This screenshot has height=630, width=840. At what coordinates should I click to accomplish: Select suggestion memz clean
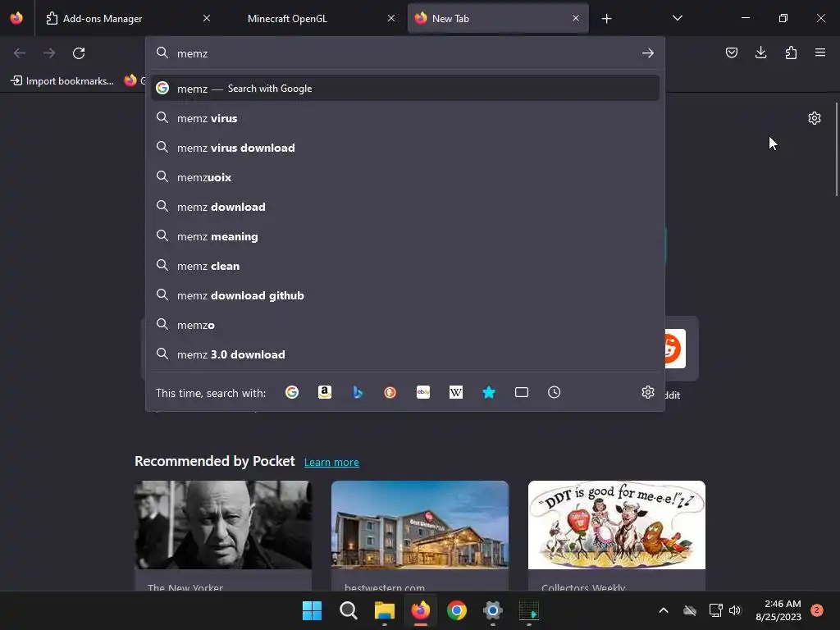[405, 266]
